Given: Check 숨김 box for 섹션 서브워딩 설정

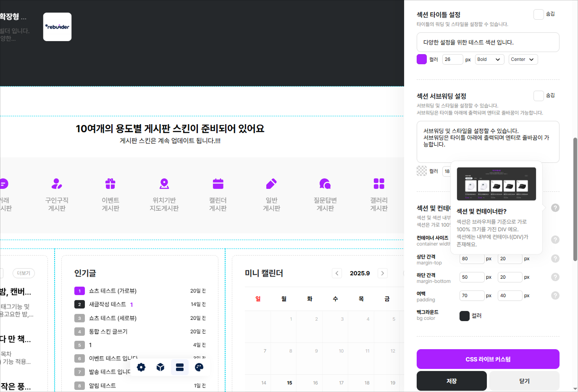Looking at the screenshot, I should click(539, 96).
